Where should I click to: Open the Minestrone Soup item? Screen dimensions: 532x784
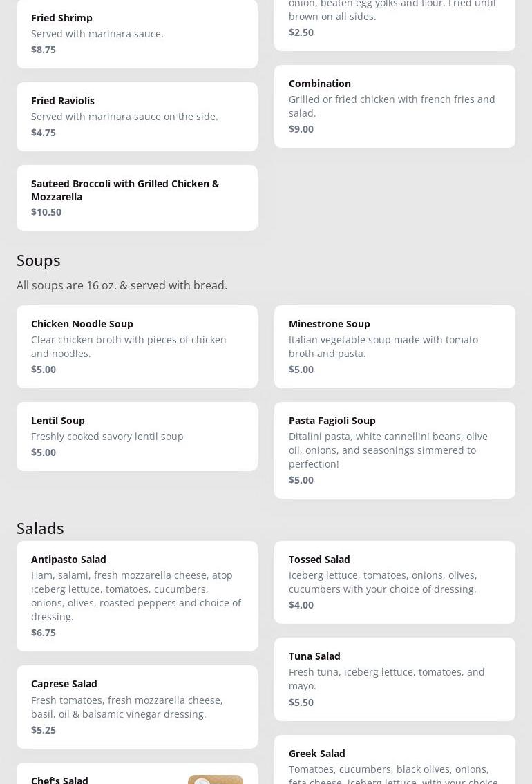pyautogui.click(x=395, y=346)
